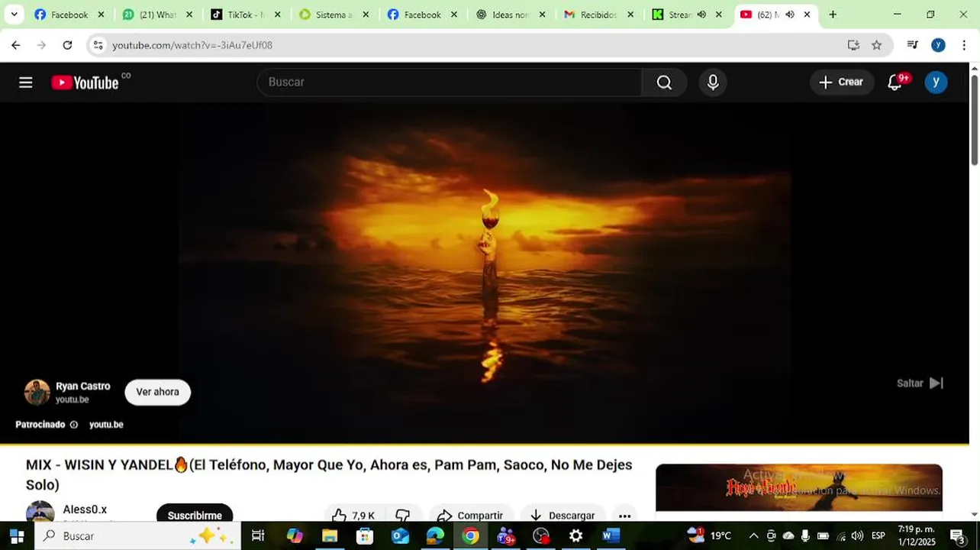Click the YouTube search magnifier button
Viewport: 980px width, 550px height.
point(664,82)
